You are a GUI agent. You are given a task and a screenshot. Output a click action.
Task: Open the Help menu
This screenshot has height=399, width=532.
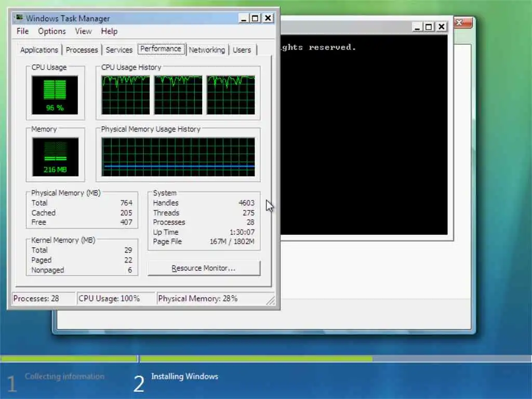click(109, 31)
